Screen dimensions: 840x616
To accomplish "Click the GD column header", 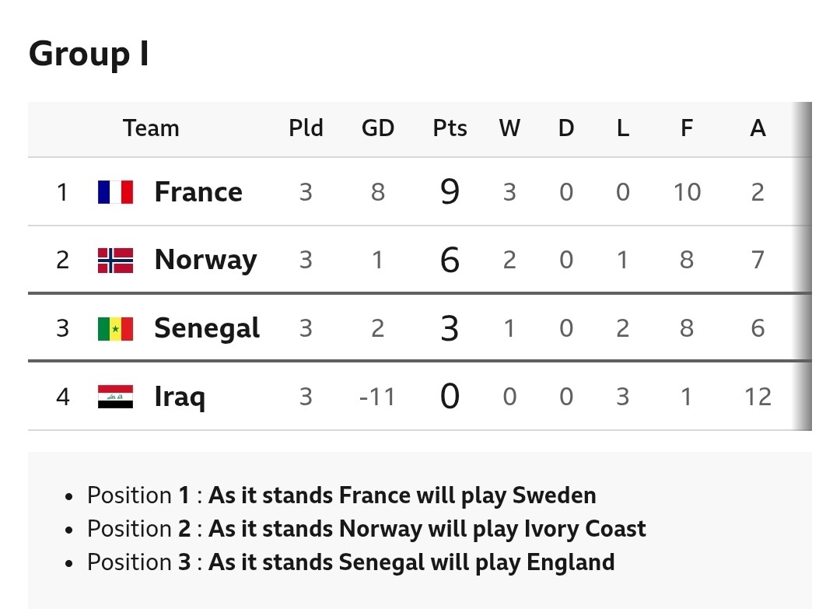I will (378, 128).
